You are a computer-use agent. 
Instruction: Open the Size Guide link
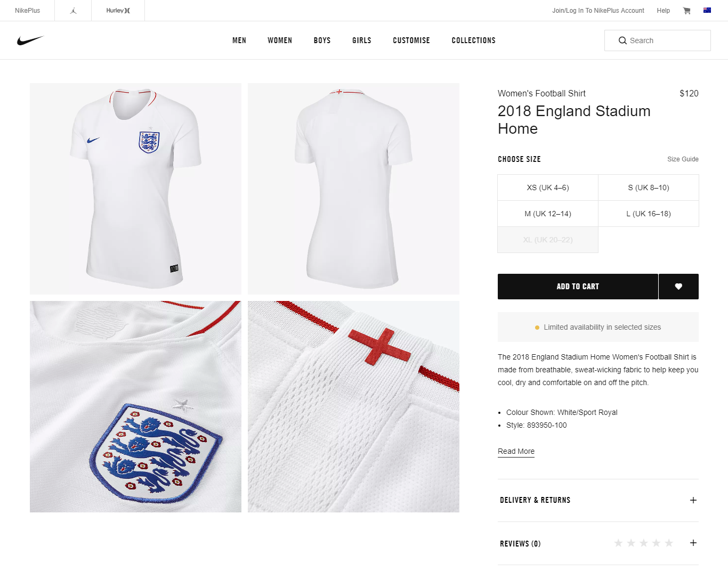pyautogui.click(x=683, y=159)
